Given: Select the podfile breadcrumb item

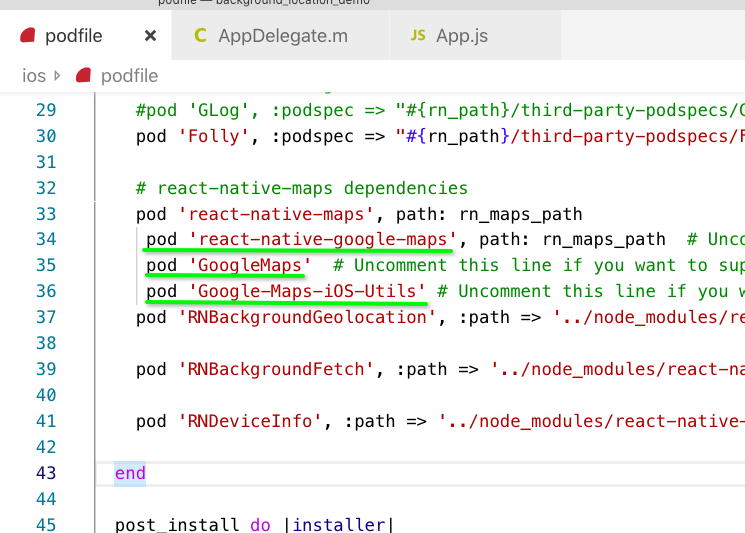Looking at the screenshot, I should pos(129,76).
